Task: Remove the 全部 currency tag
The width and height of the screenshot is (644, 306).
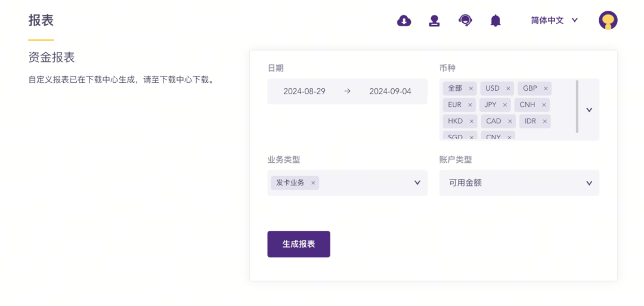Action: pyautogui.click(x=470, y=88)
